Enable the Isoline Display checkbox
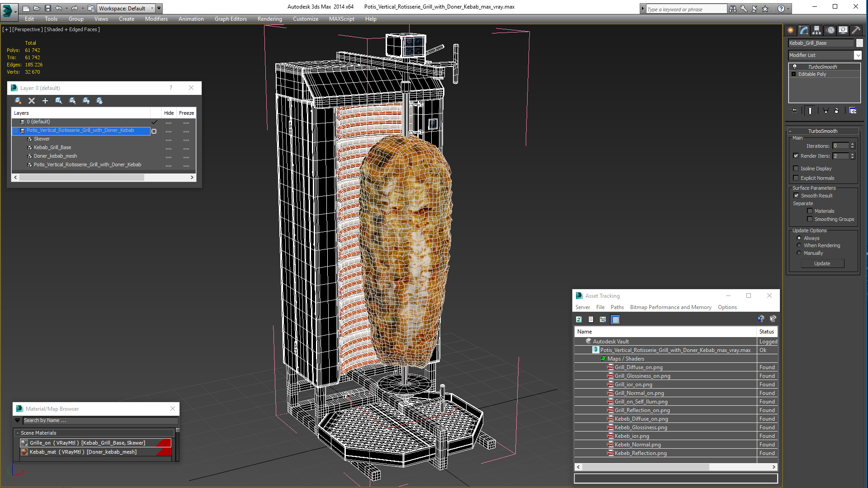The height and width of the screenshot is (488, 868). [x=796, y=169]
